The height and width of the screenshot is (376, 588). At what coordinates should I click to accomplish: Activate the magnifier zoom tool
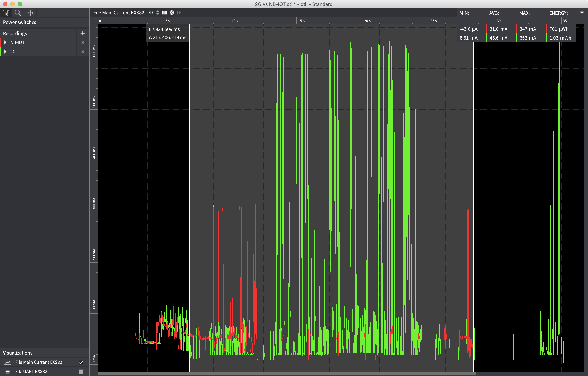(x=18, y=13)
